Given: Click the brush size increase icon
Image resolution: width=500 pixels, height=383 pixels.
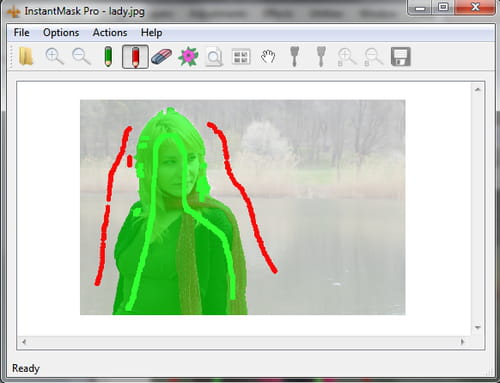Looking at the screenshot, I should point(347,57).
